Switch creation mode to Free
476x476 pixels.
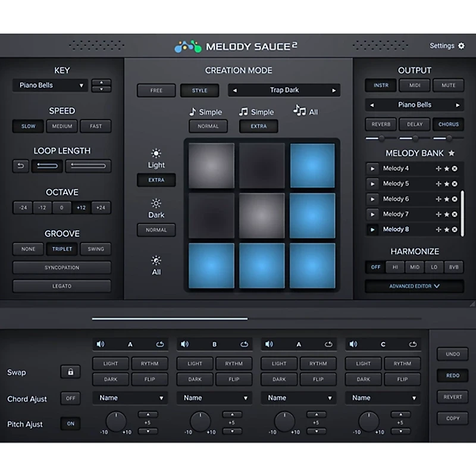[156, 90]
